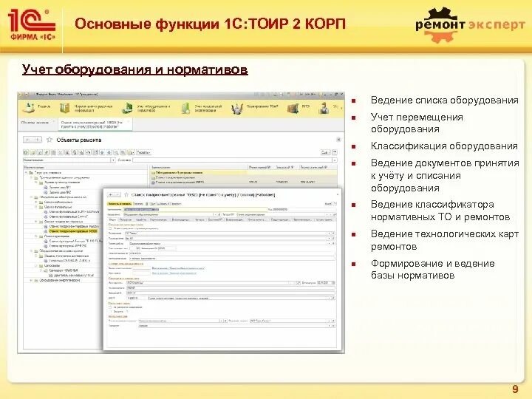This screenshot has height=399, width=532.
Task: Open Учет оборудования и нормативов section icon
Action: pos(128,108)
